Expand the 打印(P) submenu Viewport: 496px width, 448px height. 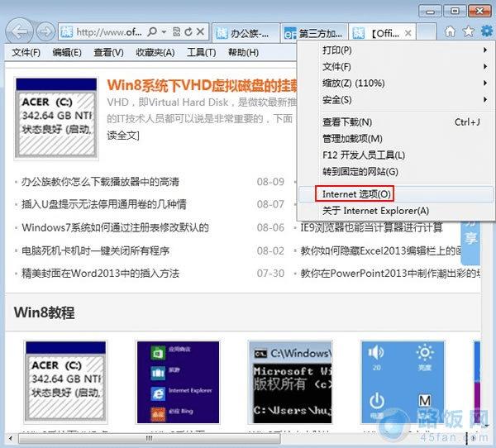point(396,50)
